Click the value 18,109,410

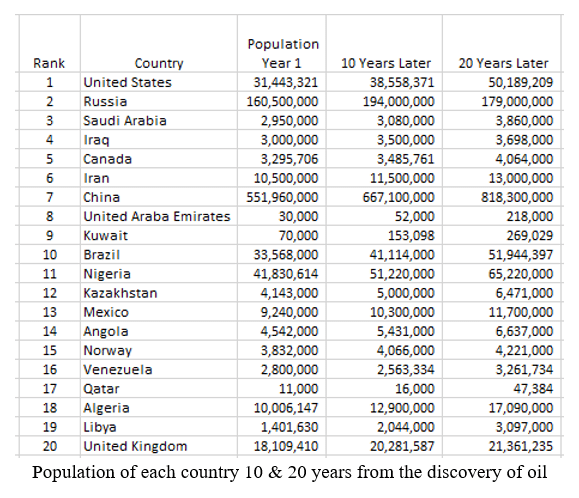(x=285, y=446)
